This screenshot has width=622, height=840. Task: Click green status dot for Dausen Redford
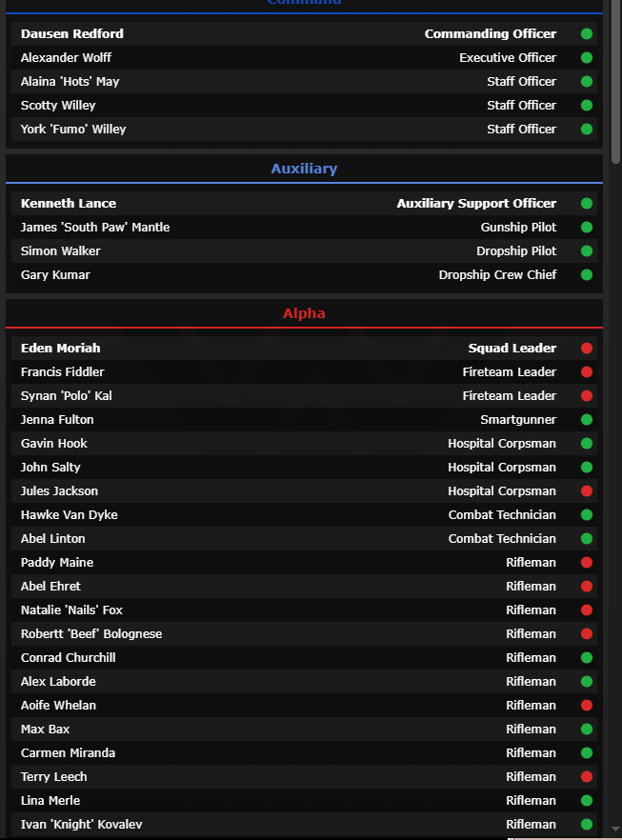click(587, 34)
